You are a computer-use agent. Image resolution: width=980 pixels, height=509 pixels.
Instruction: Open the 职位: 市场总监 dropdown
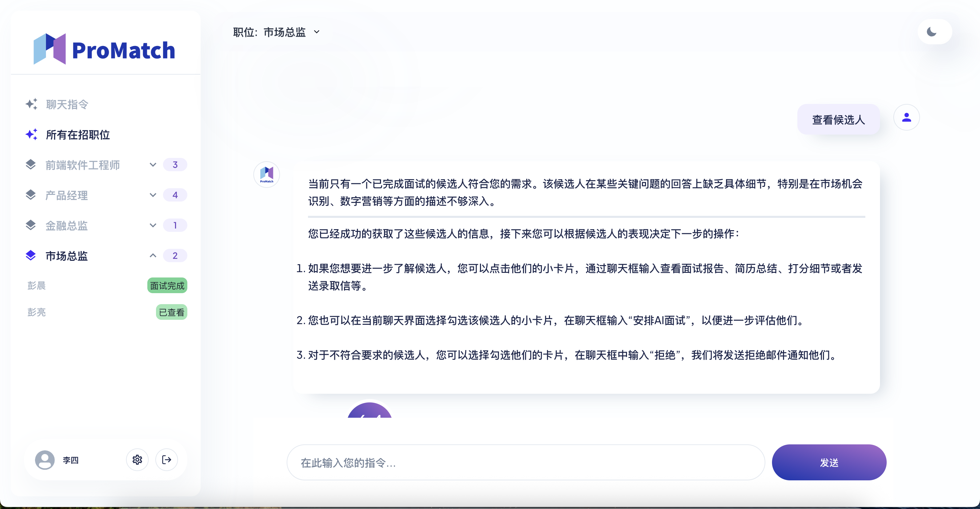277,32
